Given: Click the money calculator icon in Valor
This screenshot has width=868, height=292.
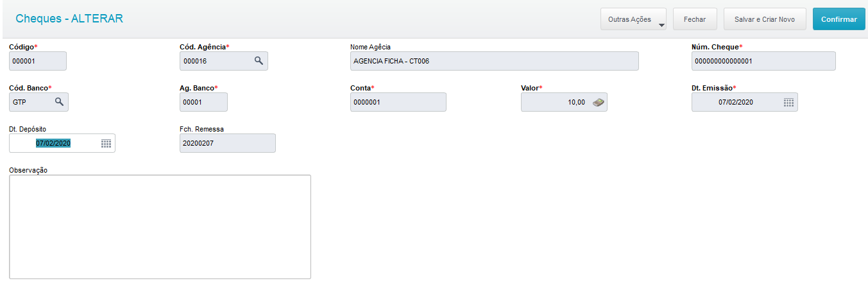Looking at the screenshot, I should pyautogui.click(x=598, y=102).
